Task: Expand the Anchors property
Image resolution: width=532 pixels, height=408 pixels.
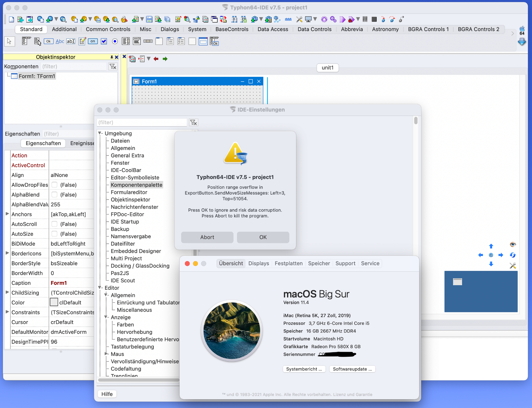Action: [7, 214]
